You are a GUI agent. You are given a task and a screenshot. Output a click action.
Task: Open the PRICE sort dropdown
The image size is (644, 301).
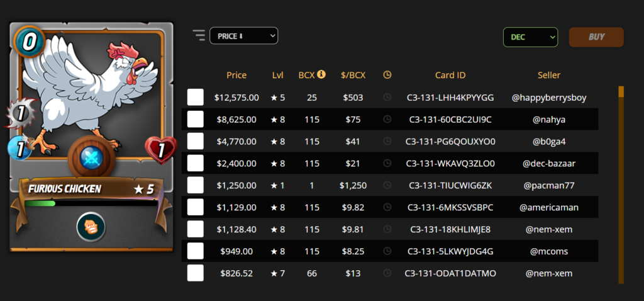coord(244,36)
